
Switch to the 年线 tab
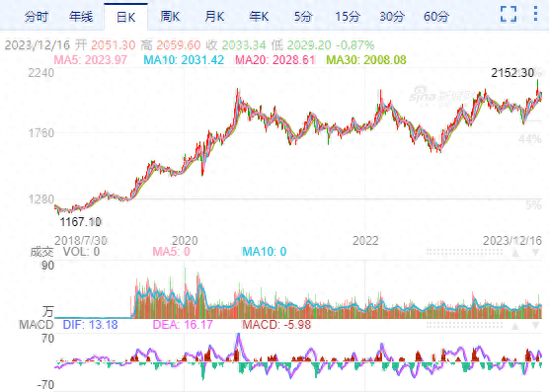point(81,17)
